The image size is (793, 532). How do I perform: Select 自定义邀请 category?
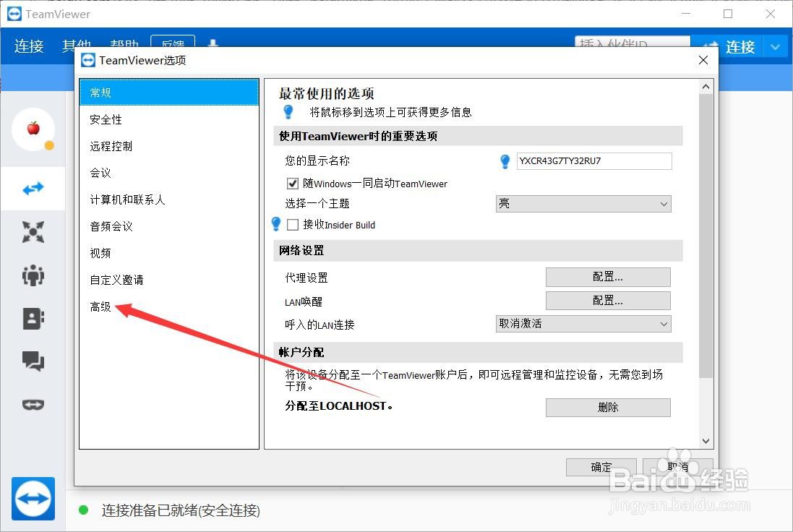(169, 280)
